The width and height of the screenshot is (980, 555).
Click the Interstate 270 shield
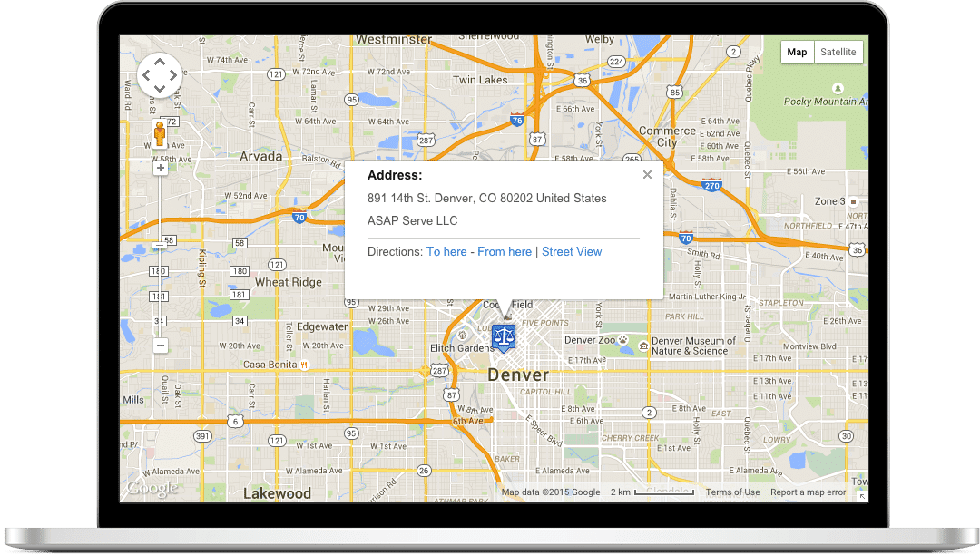tap(712, 185)
